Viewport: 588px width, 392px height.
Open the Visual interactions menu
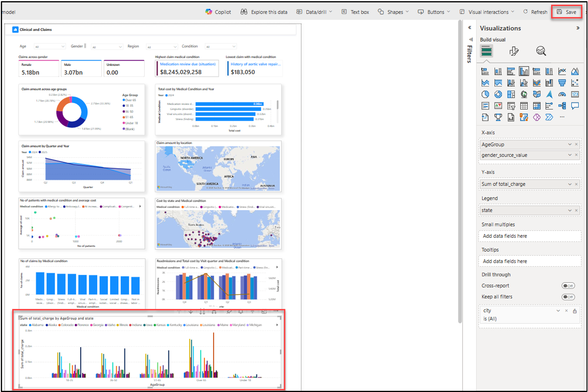click(487, 12)
